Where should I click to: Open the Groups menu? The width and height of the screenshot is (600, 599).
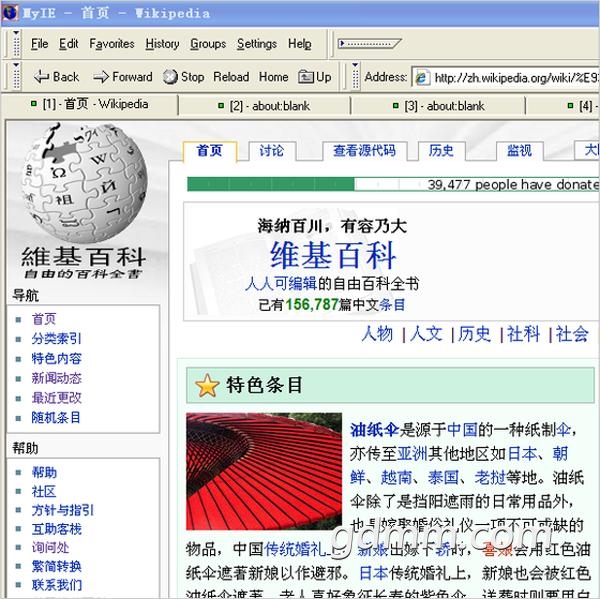click(x=208, y=44)
